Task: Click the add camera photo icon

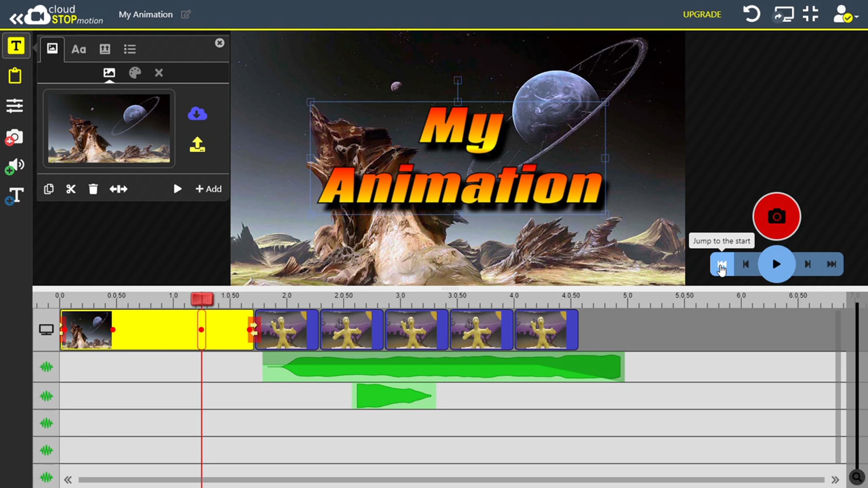Action: point(15,137)
